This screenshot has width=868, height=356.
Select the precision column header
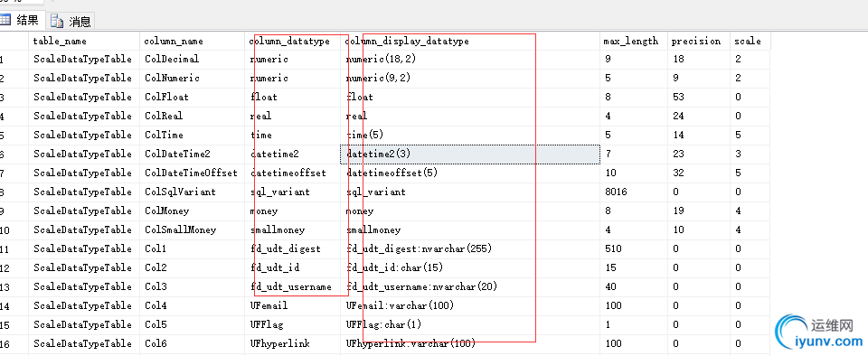(x=699, y=41)
